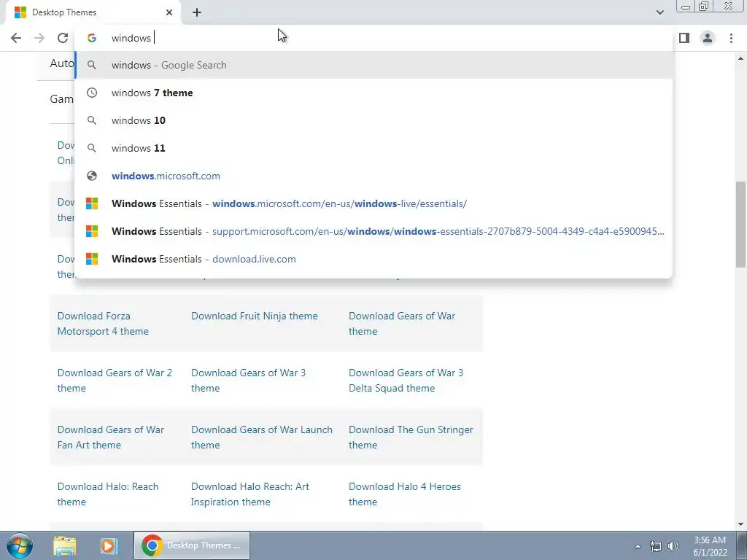747x560 pixels.
Task: Open Windows Essentials download.live.com suggestion
Action: coord(374,259)
